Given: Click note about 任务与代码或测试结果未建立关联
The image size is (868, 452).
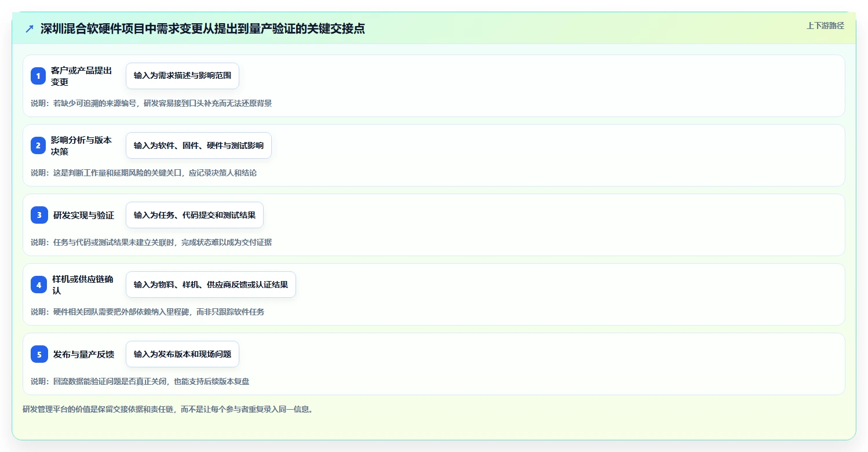Looking at the screenshot, I should click(151, 242).
